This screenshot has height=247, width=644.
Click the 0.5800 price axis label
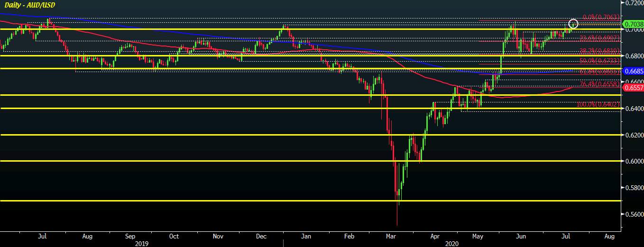tap(634, 188)
